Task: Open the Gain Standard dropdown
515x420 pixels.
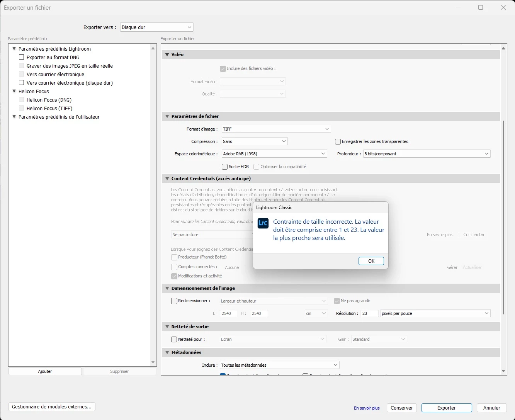Action: coord(379,339)
